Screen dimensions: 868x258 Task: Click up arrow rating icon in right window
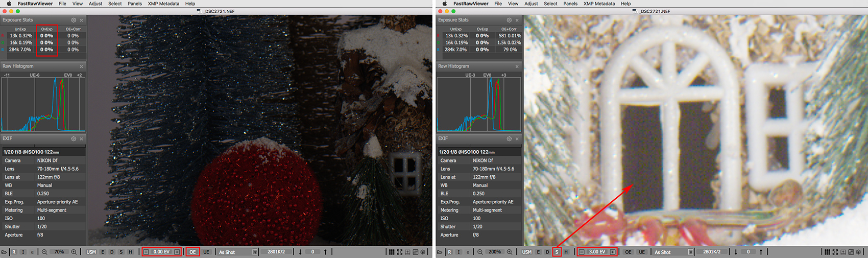tap(761, 252)
